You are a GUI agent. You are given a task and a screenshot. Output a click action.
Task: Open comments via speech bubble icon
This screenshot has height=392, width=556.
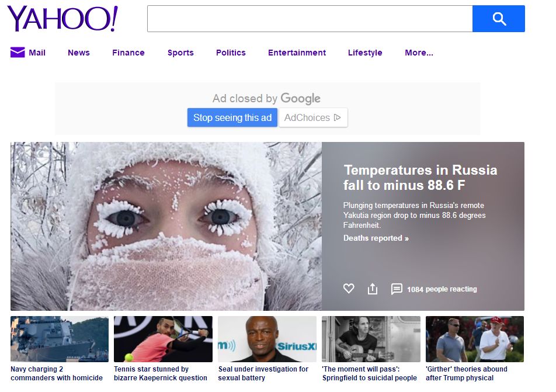coord(397,289)
